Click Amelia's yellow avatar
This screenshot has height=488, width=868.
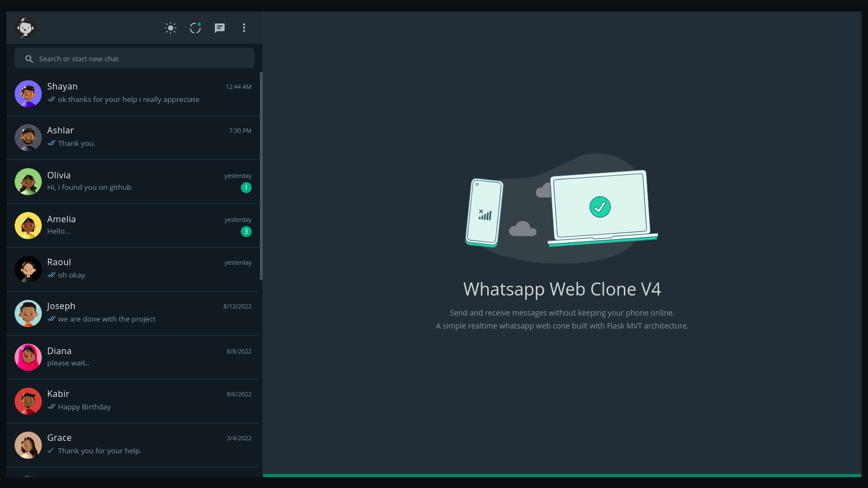28,226
